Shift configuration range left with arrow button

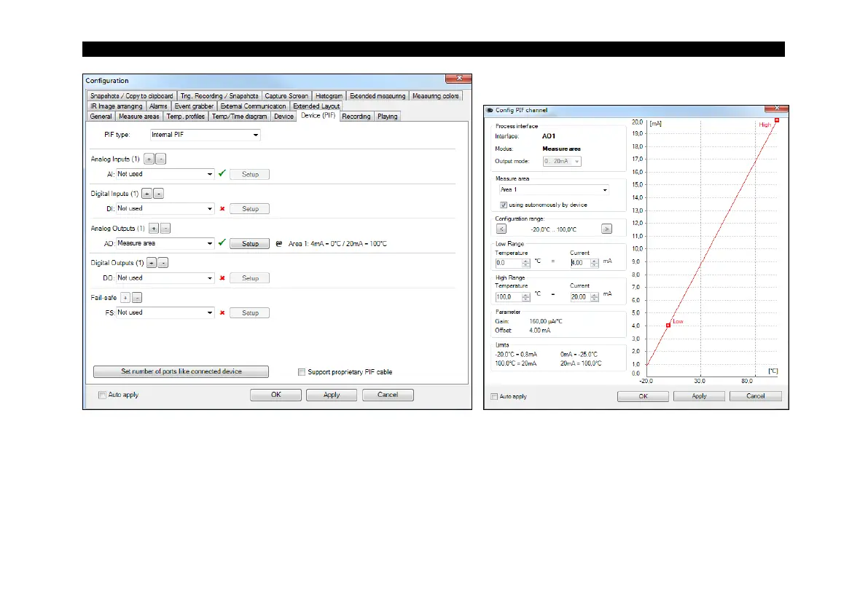coord(501,229)
